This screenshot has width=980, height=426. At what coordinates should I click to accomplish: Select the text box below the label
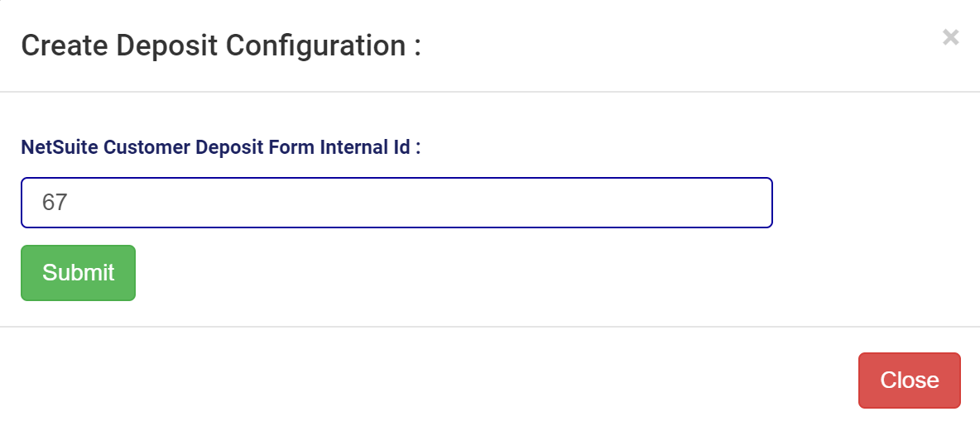point(396,203)
